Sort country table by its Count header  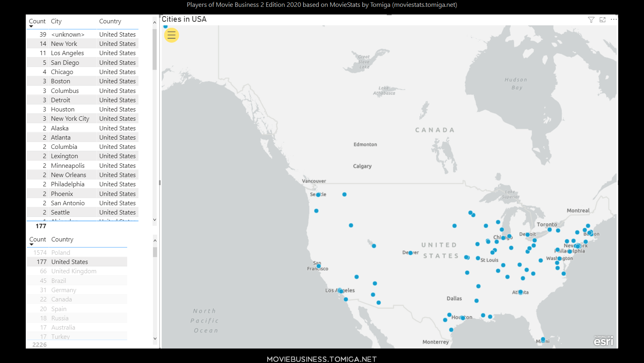[x=37, y=239]
